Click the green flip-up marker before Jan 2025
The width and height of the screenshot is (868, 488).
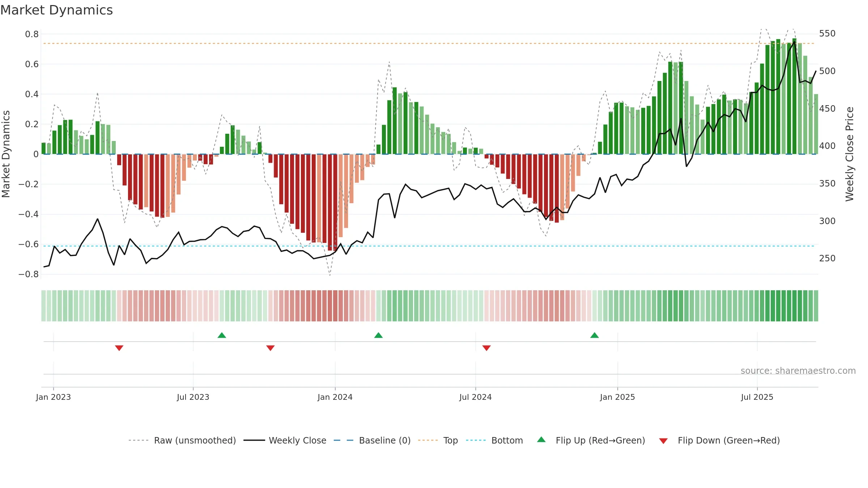pyautogui.click(x=595, y=335)
